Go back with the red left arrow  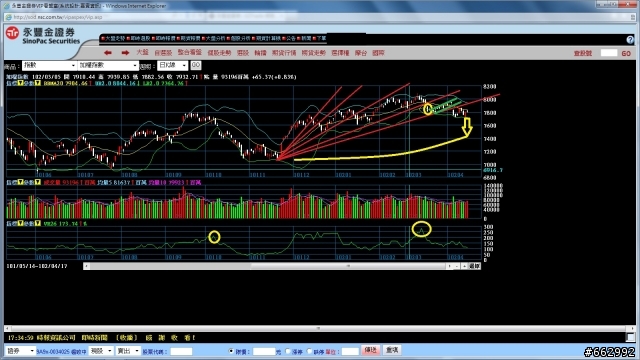108,53
